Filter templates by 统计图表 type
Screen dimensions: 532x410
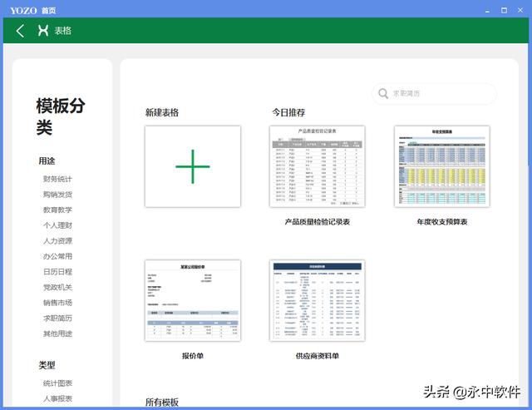[57, 383]
